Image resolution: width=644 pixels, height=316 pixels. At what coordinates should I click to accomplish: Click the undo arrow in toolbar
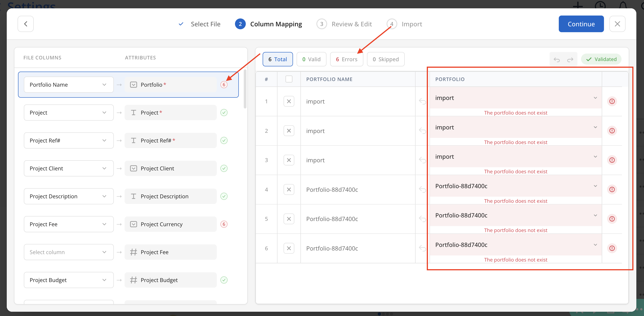tap(557, 60)
